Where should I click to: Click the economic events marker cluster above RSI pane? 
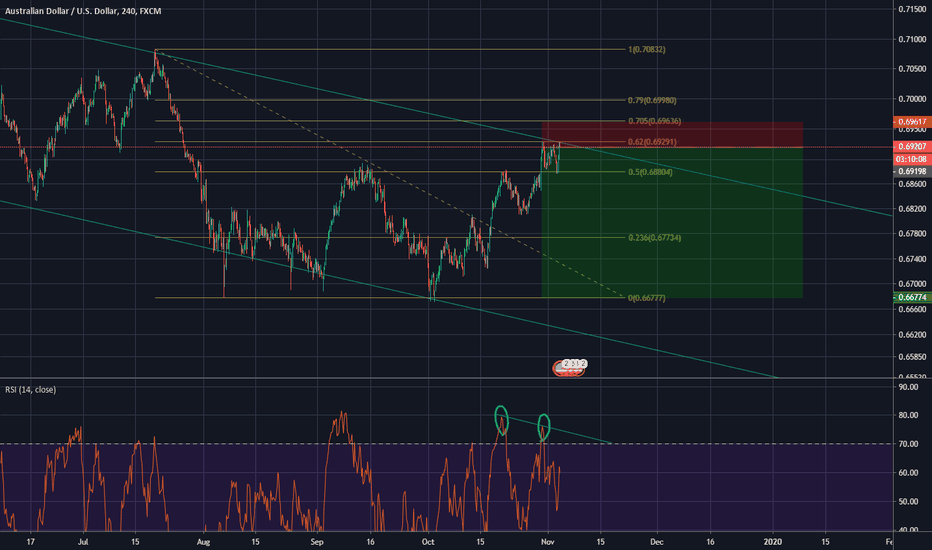coord(570,368)
